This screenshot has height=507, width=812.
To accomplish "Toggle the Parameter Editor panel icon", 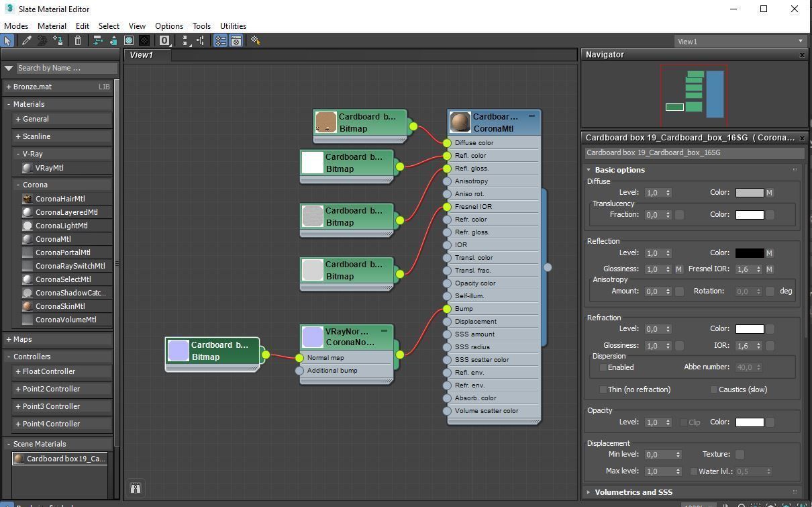I will click(236, 41).
